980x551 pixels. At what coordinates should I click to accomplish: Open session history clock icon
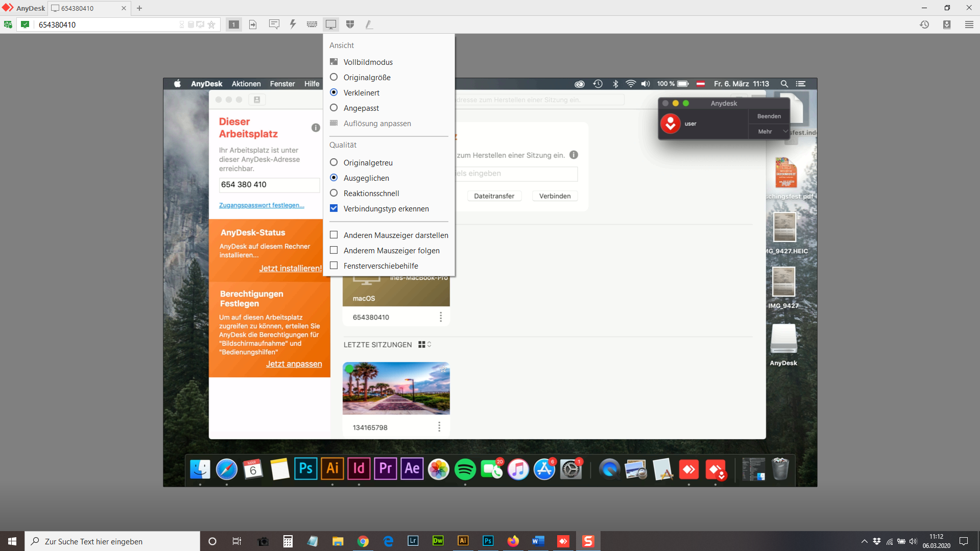(x=924, y=24)
